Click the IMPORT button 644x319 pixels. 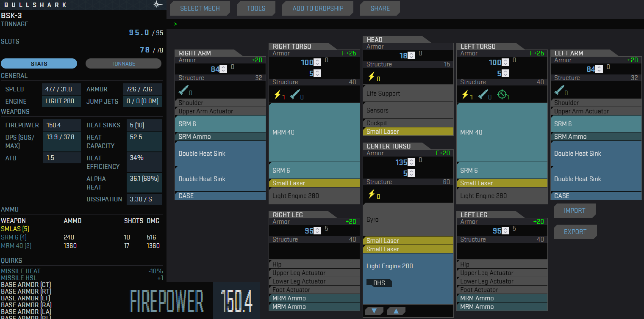click(575, 211)
